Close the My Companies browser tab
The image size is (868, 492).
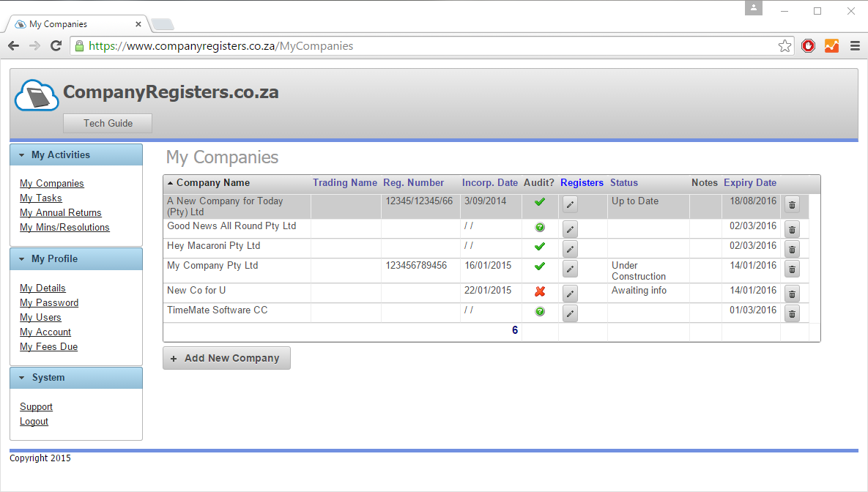(x=138, y=24)
